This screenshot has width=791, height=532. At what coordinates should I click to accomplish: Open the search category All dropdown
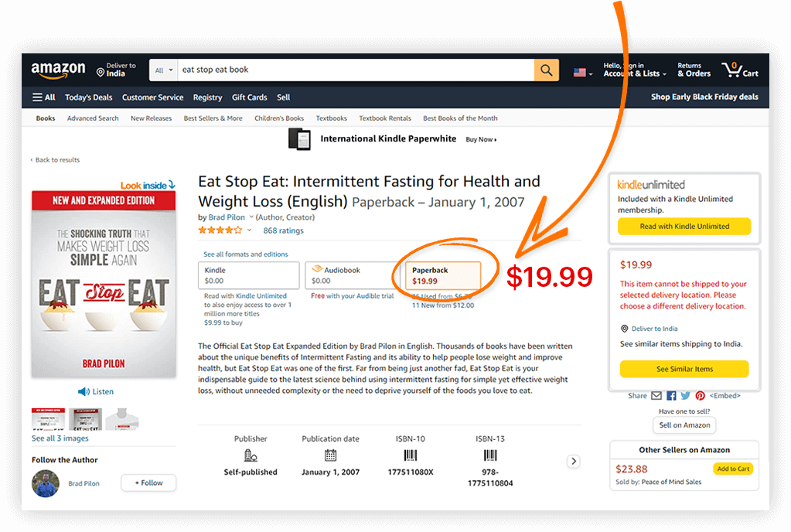click(163, 70)
